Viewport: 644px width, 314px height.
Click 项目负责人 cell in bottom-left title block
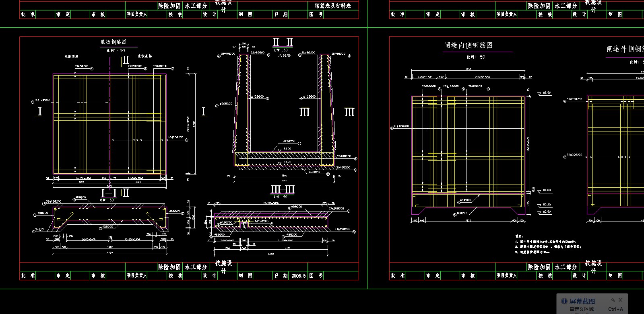point(137,276)
